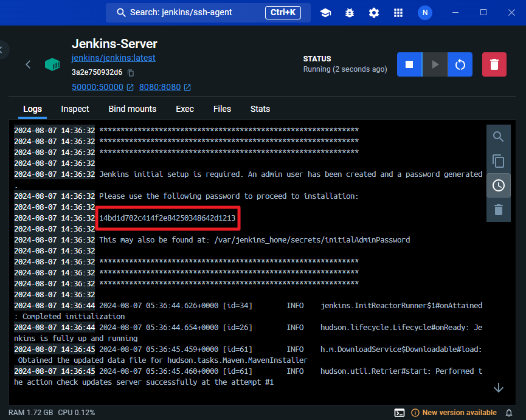Open the extensions grid icon

[398, 13]
